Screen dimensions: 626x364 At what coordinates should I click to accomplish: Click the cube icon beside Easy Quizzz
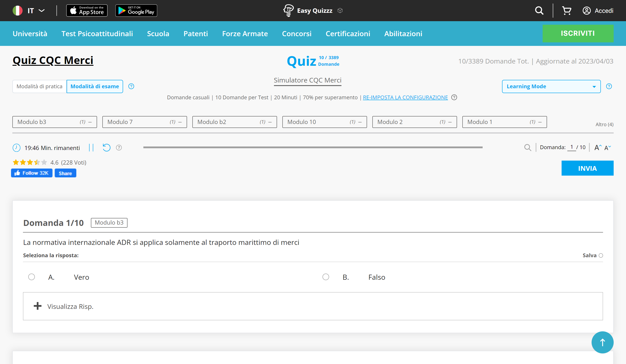pyautogui.click(x=340, y=10)
